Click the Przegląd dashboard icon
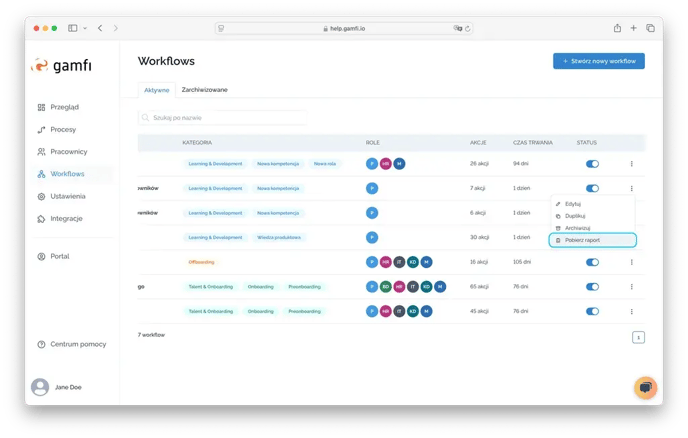688x438 pixels. pyautogui.click(x=41, y=107)
